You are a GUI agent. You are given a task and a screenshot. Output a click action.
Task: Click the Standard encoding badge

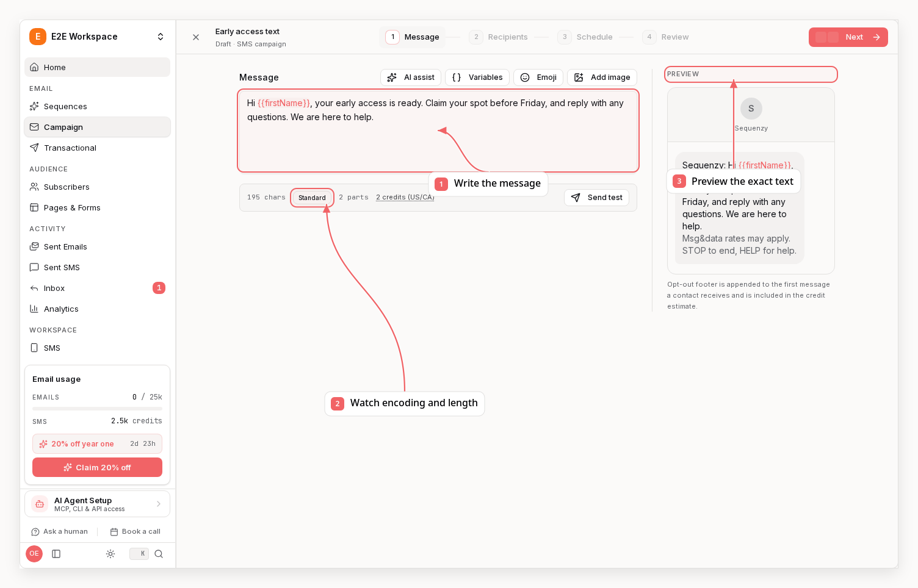click(312, 198)
